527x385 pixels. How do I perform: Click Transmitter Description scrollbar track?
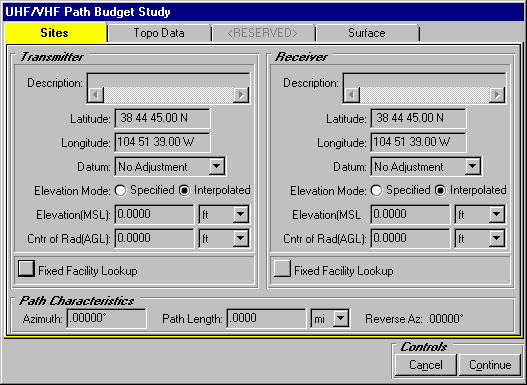tap(168, 95)
